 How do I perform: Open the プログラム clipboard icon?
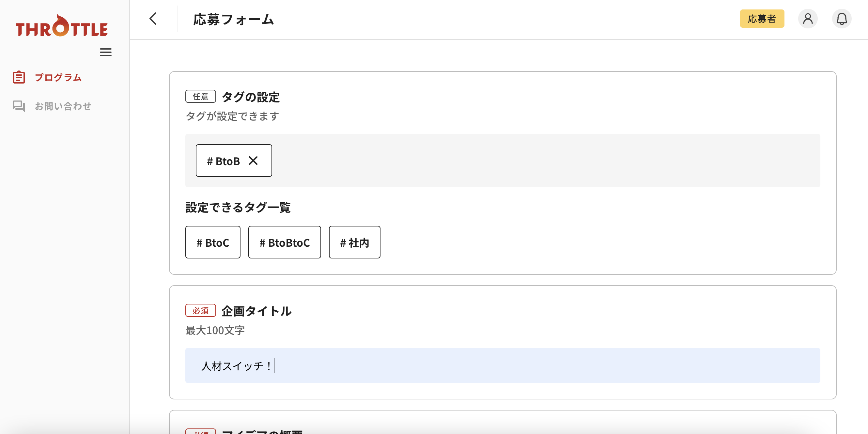coord(19,77)
